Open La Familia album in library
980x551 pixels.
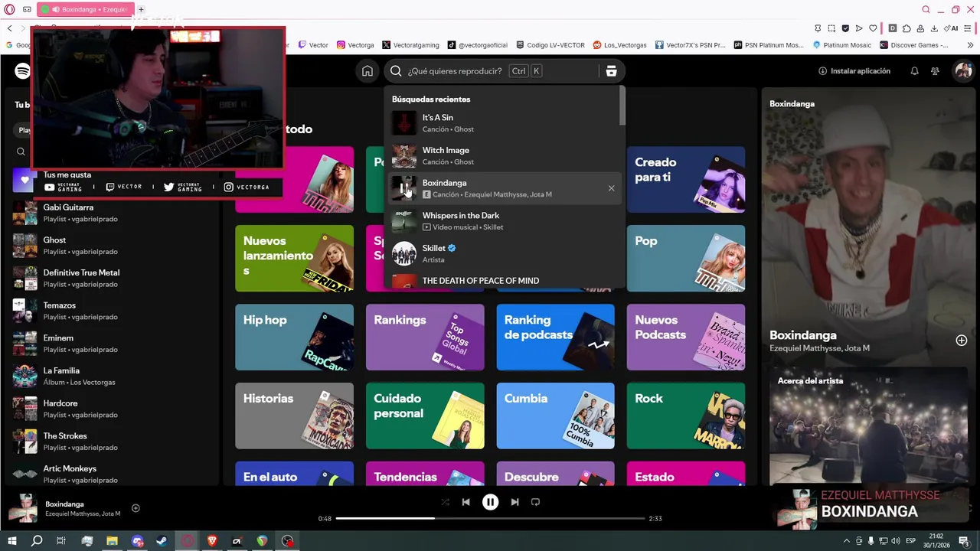point(113,376)
